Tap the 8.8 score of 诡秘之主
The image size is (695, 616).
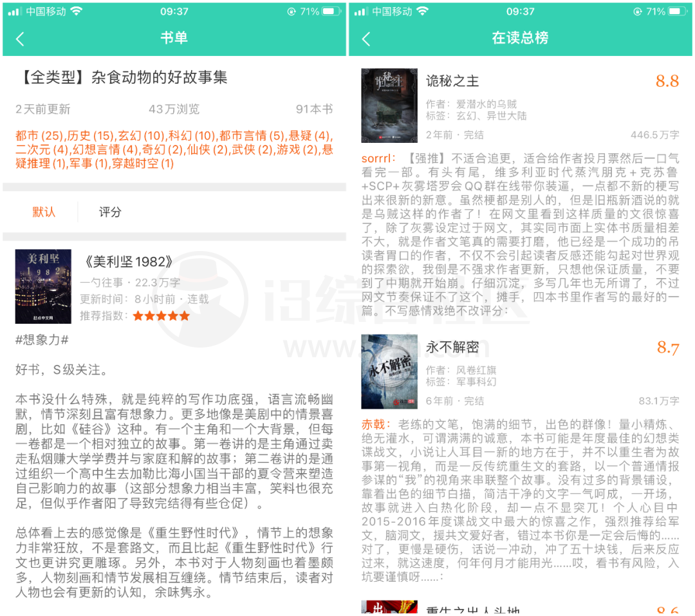coord(667,81)
